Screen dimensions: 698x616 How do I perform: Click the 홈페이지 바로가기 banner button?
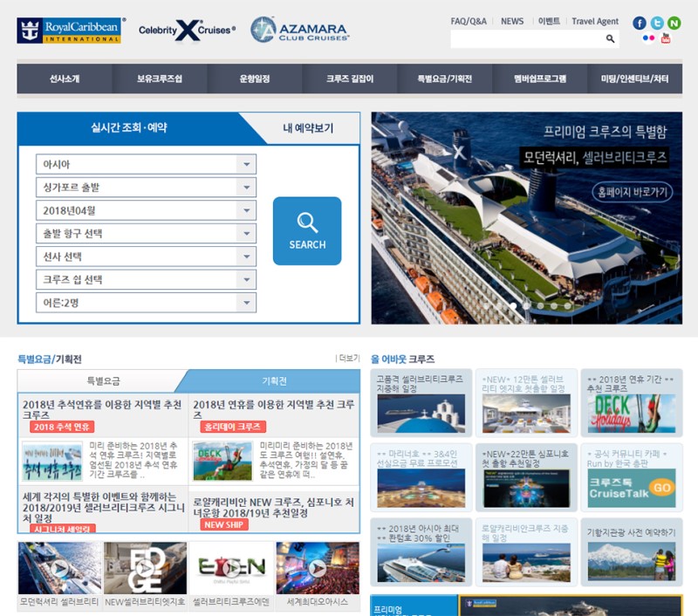coord(632,192)
